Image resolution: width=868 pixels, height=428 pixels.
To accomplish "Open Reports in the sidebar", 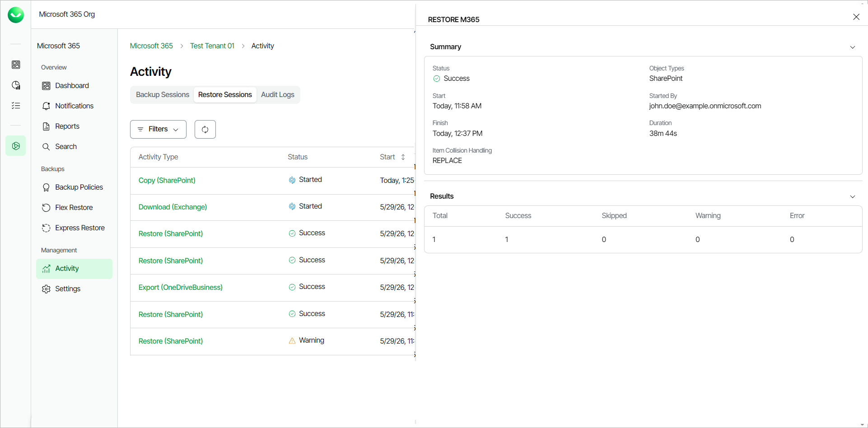I will point(74,126).
